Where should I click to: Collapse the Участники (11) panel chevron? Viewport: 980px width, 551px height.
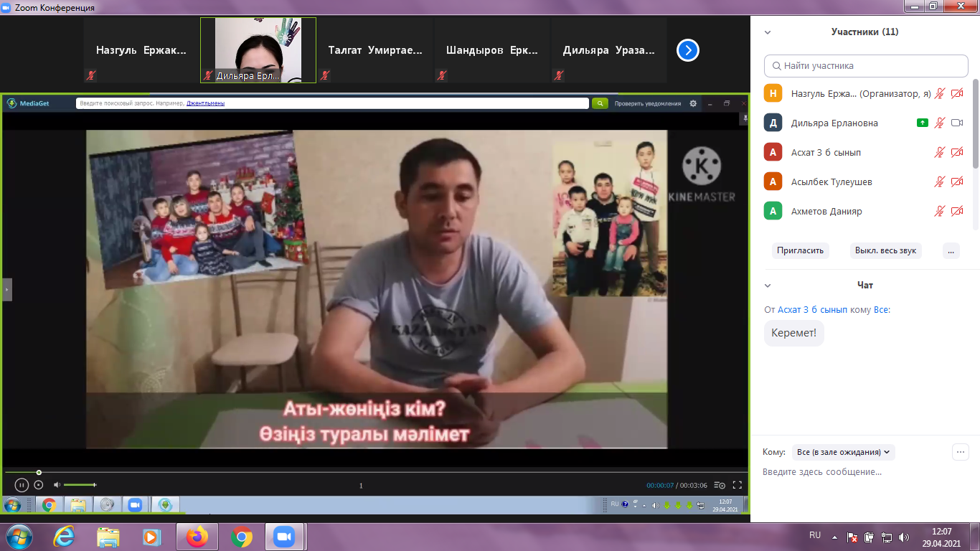768,32
